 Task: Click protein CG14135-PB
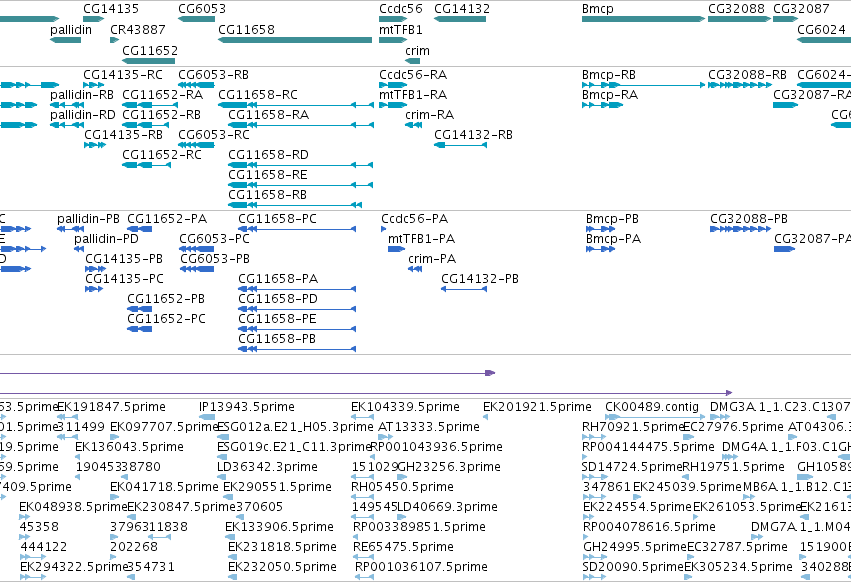coord(96,269)
